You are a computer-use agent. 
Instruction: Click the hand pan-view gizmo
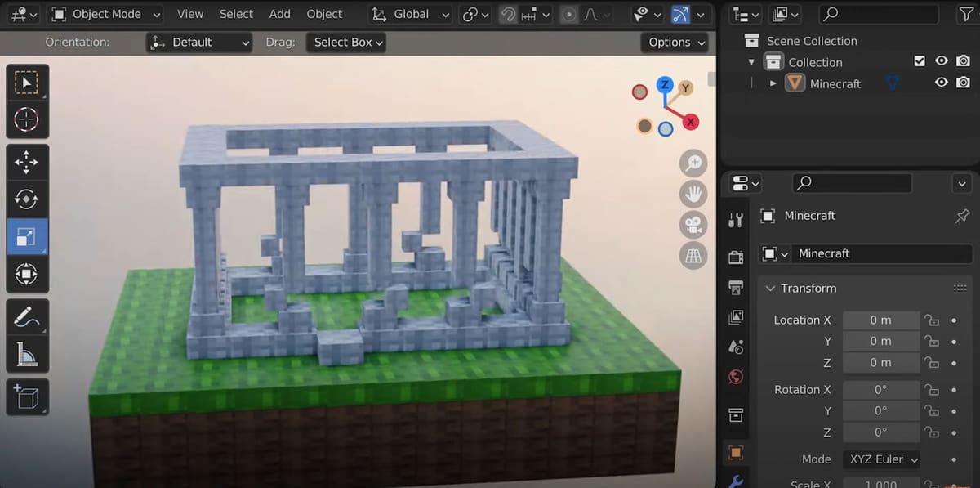pos(693,194)
